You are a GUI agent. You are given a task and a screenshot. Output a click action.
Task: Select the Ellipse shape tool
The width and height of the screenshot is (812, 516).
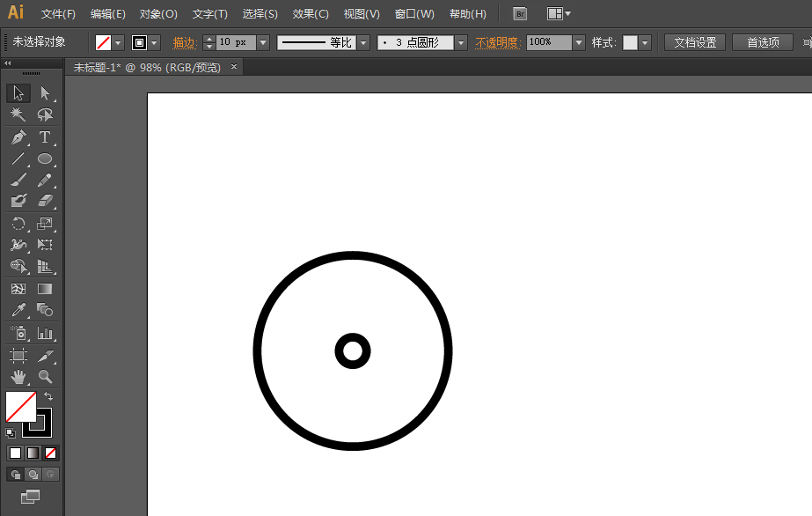(45, 159)
